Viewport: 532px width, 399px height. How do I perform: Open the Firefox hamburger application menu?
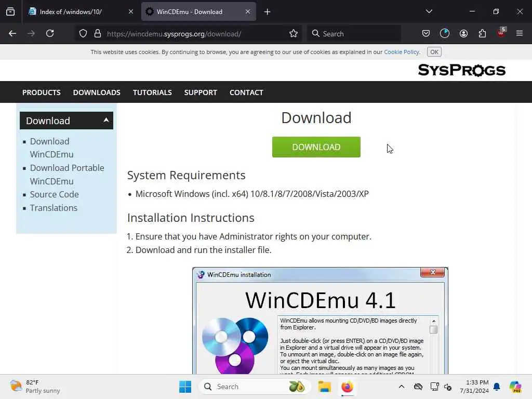(520, 34)
